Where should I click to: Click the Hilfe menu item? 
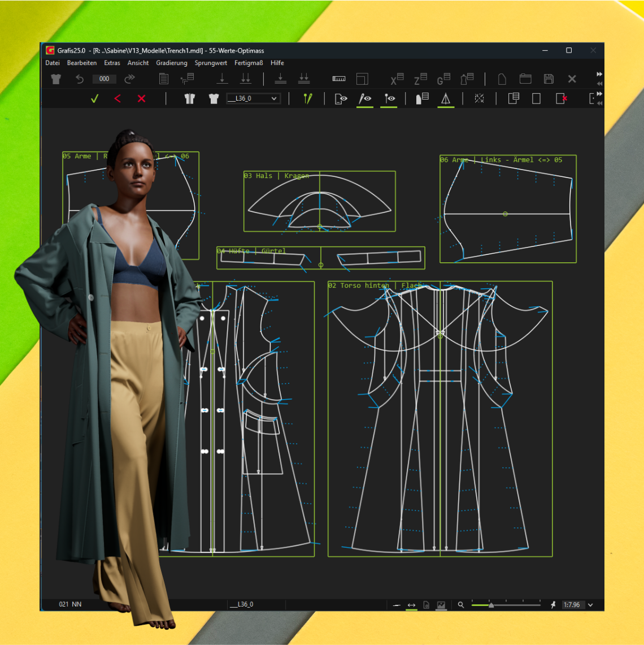277,63
